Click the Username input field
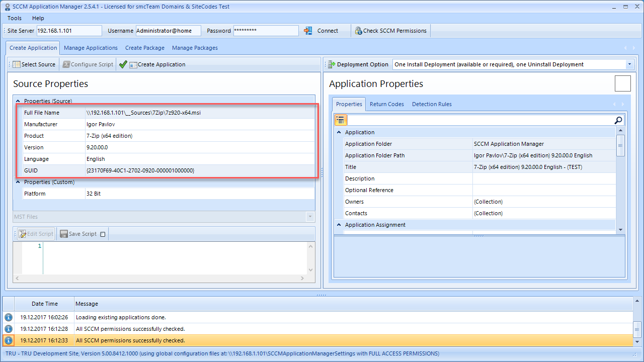Image resolution: width=644 pixels, height=362 pixels. point(168,31)
